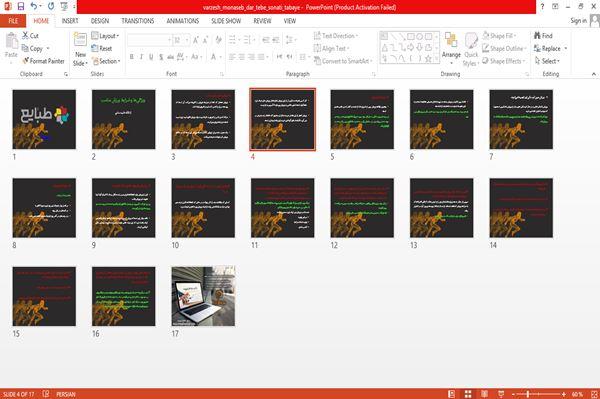Open the Text Direction dropdown
Screen dimensions: 600x399
click(336, 36)
